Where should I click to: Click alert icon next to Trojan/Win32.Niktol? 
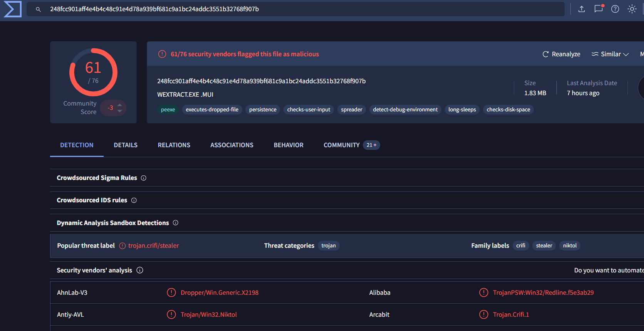(x=171, y=314)
